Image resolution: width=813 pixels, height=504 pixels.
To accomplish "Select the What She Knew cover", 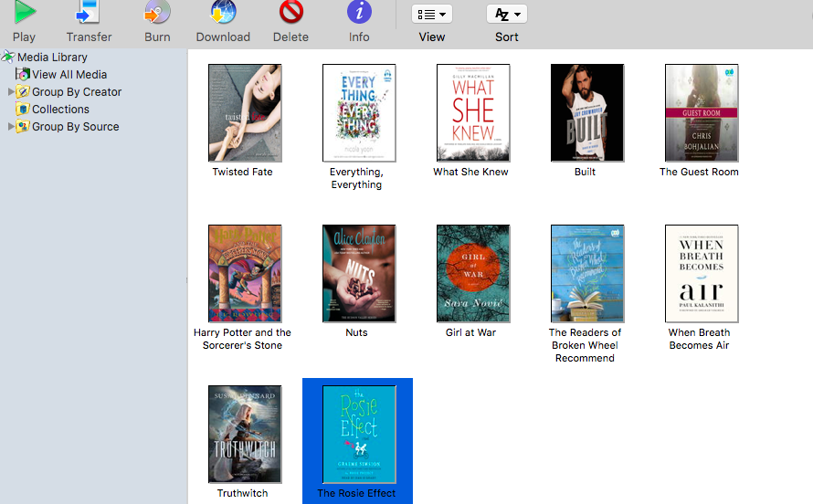I will point(473,113).
